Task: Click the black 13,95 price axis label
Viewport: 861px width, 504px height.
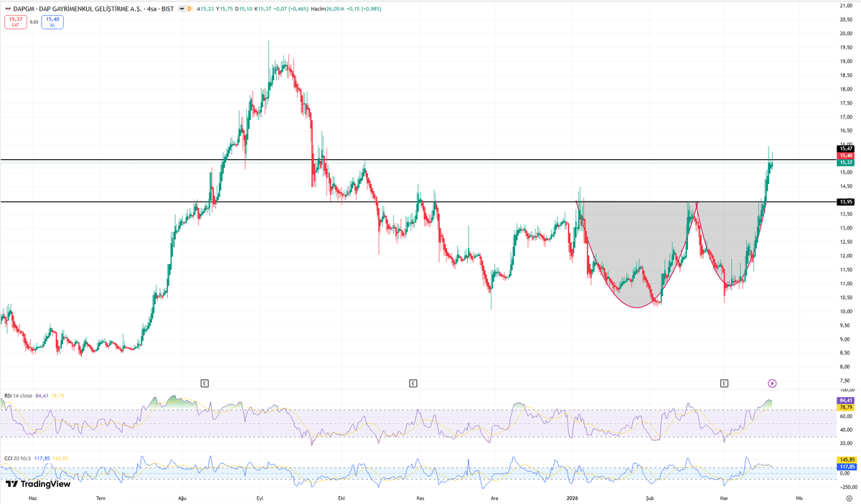Action: (845, 202)
